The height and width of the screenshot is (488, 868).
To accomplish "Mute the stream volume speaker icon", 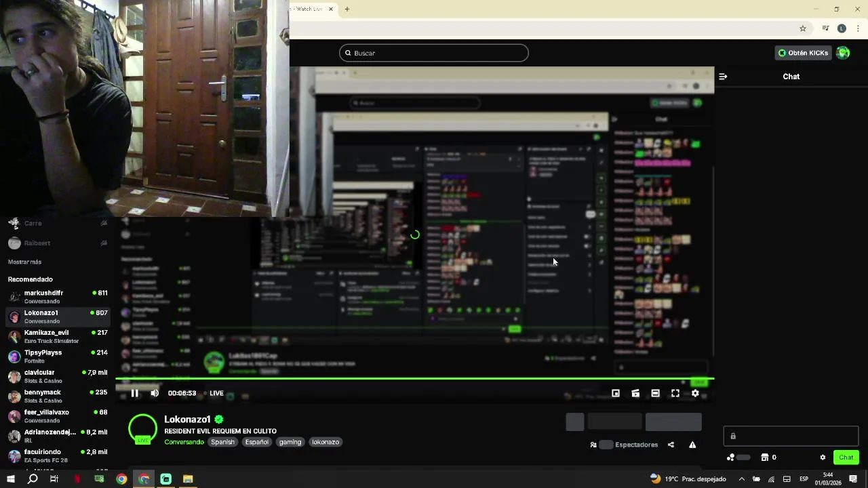I will click(155, 393).
